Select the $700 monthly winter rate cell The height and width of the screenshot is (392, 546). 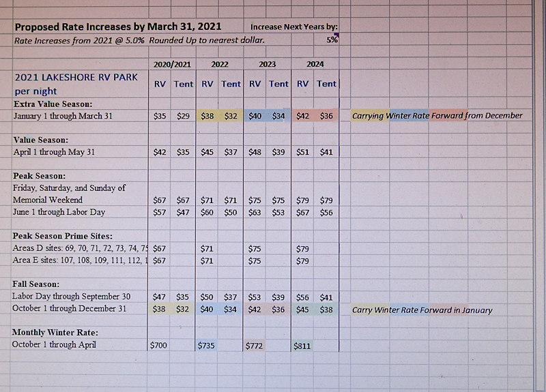click(158, 346)
